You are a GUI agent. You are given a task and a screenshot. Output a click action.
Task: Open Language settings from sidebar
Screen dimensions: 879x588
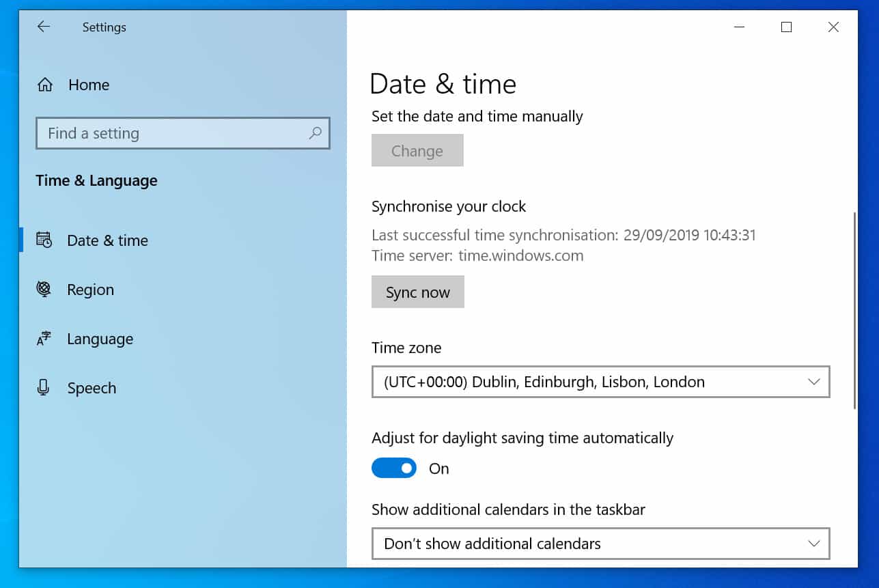pyautogui.click(x=100, y=338)
